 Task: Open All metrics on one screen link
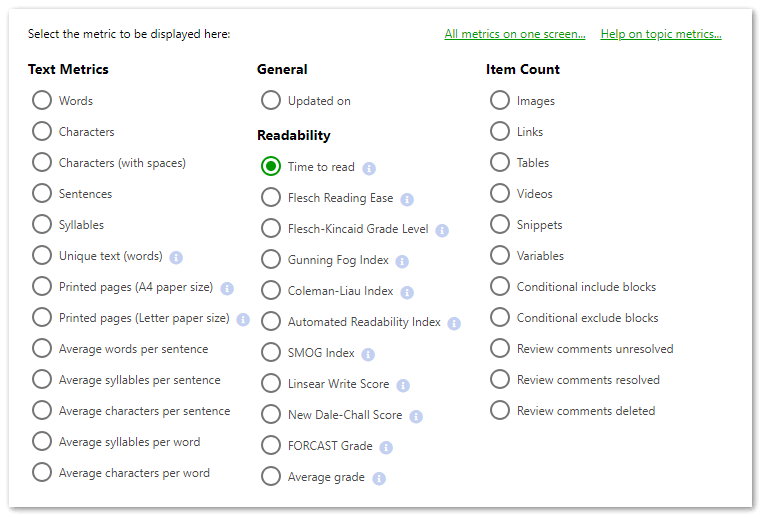[x=514, y=34]
